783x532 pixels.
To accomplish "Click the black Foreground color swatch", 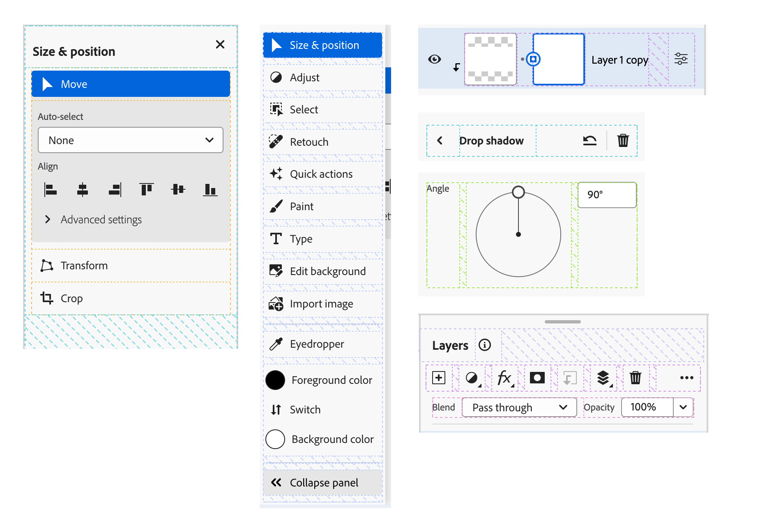I will 275,380.
